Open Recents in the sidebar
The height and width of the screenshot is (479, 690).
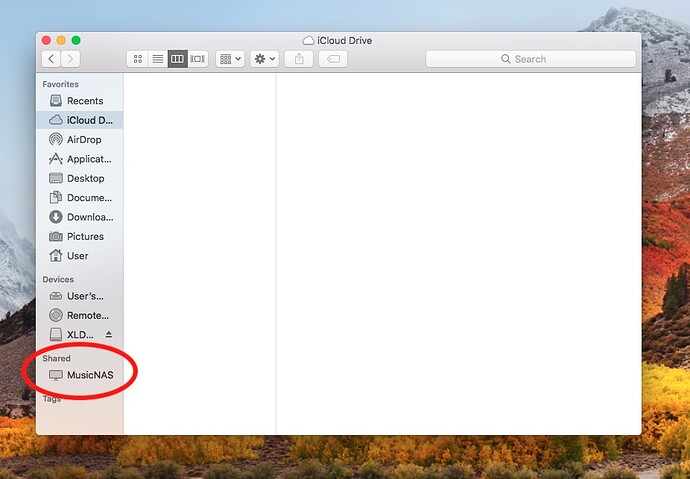click(80, 101)
